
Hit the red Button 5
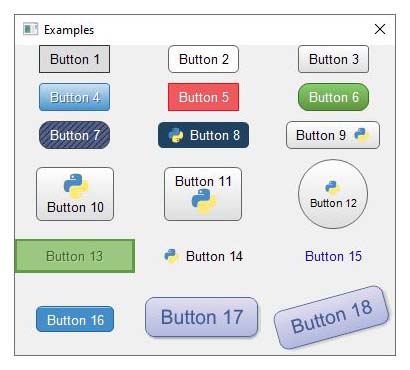click(204, 97)
